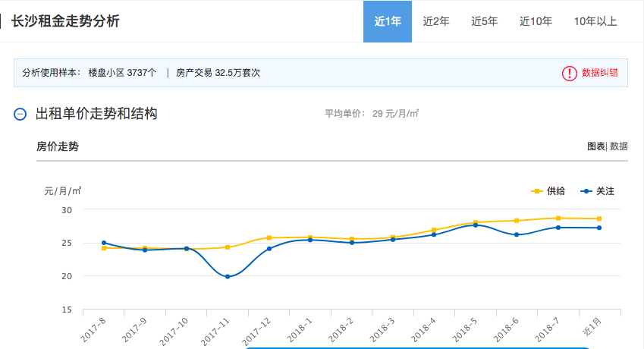The width and height of the screenshot is (644, 349).
Task: Toggle the yellow 供给 legend marker
Action: (x=536, y=191)
